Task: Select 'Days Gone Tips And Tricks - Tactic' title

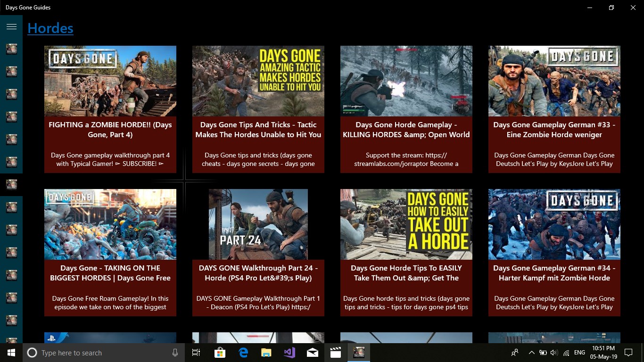Action: pyautogui.click(x=258, y=130)
